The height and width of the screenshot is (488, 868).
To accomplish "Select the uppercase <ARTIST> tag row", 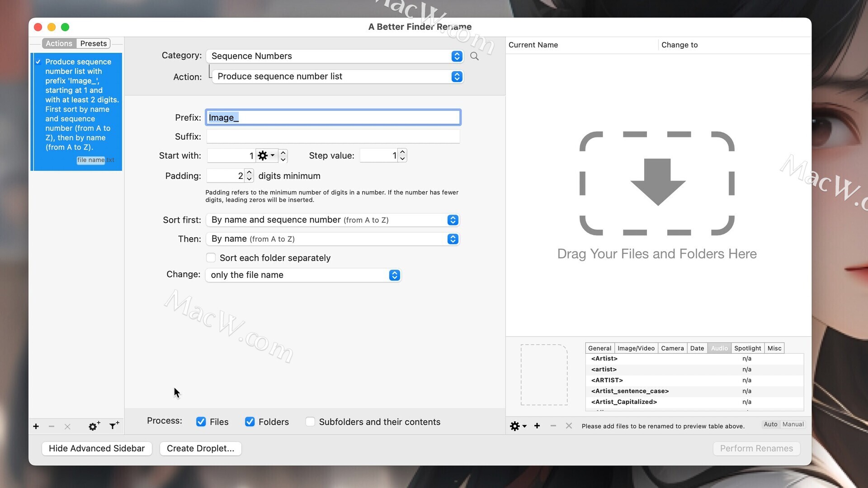I will pyautogui.click(x=694, y=380).
